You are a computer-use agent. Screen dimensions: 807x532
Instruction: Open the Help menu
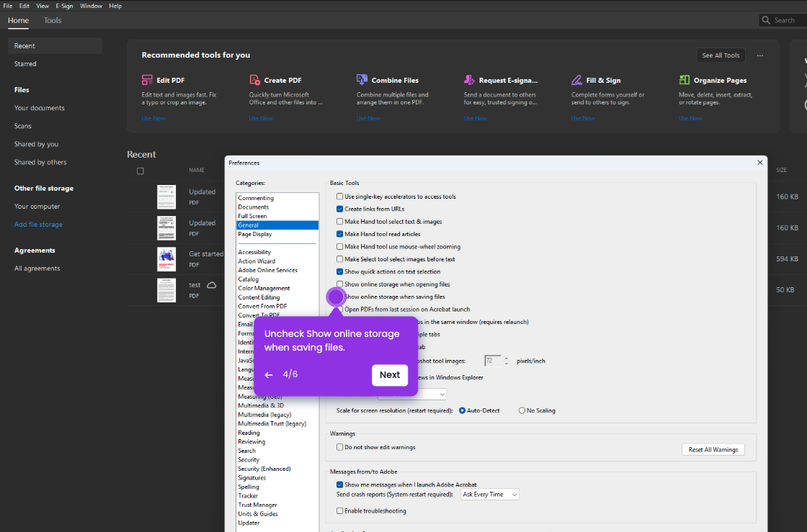[x=115, y=6]
